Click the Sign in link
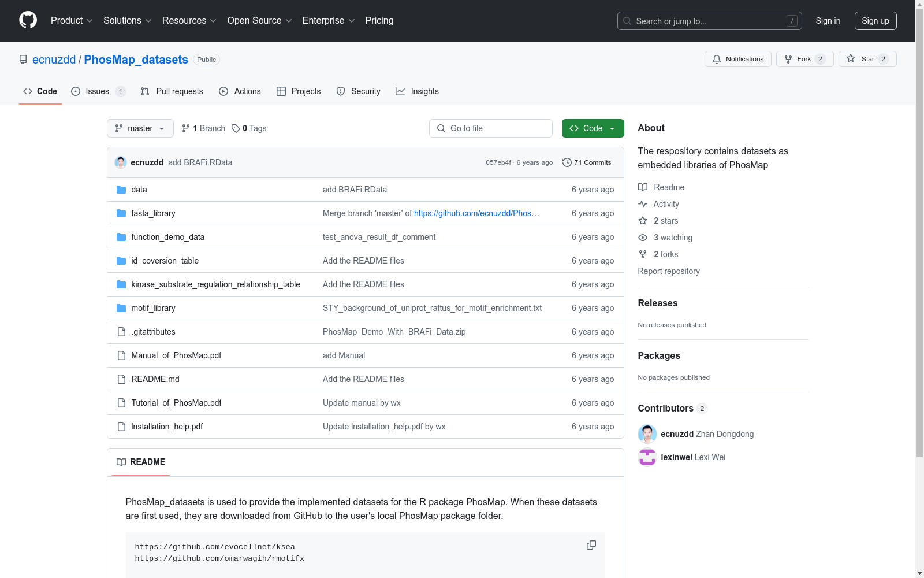The width and height of the screenshot is (924, 578). pyautogui.click(x=828, y=21)
